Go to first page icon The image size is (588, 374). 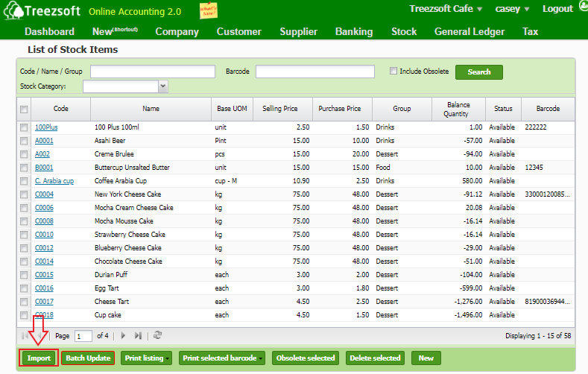point(26,336)
